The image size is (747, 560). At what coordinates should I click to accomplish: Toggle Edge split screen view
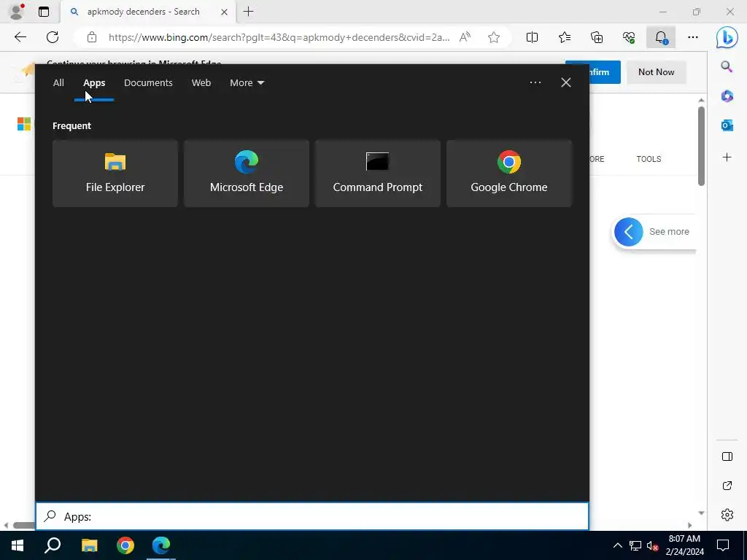[x=532, y=37]
